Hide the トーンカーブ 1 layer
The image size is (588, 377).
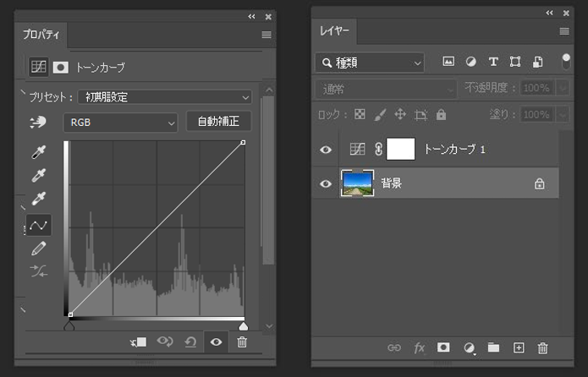pos(326,150)
